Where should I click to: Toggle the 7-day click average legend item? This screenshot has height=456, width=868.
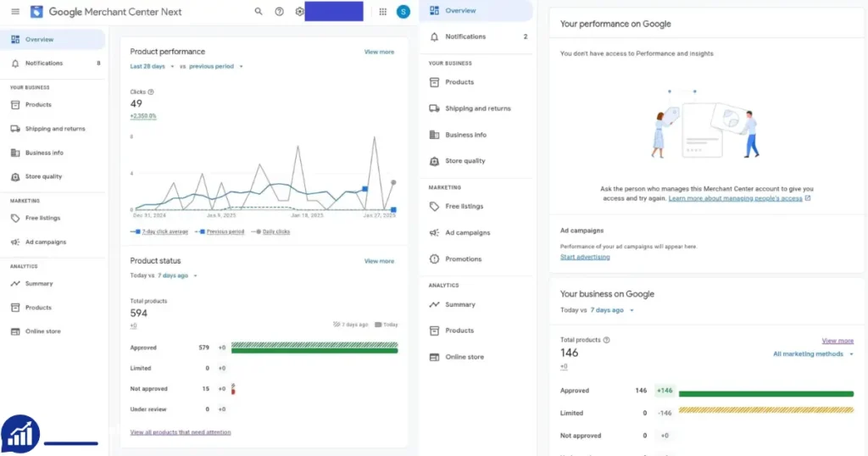[159, 232]
